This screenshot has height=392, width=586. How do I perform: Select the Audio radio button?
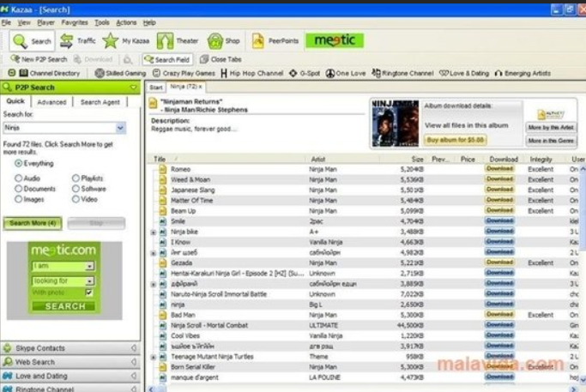point(18,178)
